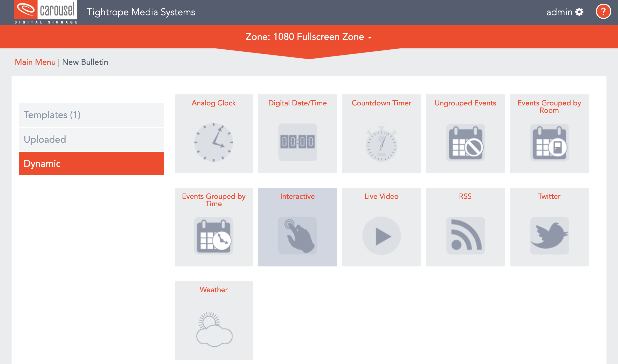The height and width of the screenshot is (364, 618).
Task: Select Events Grouped by Time icon
Action: 214,236
